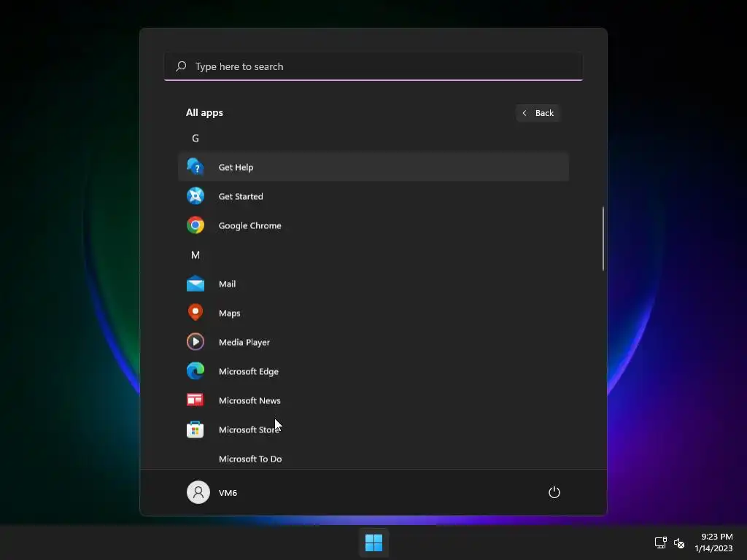Click the Microsoft News label
Screen dimensions: 747x560
(249, 400)
